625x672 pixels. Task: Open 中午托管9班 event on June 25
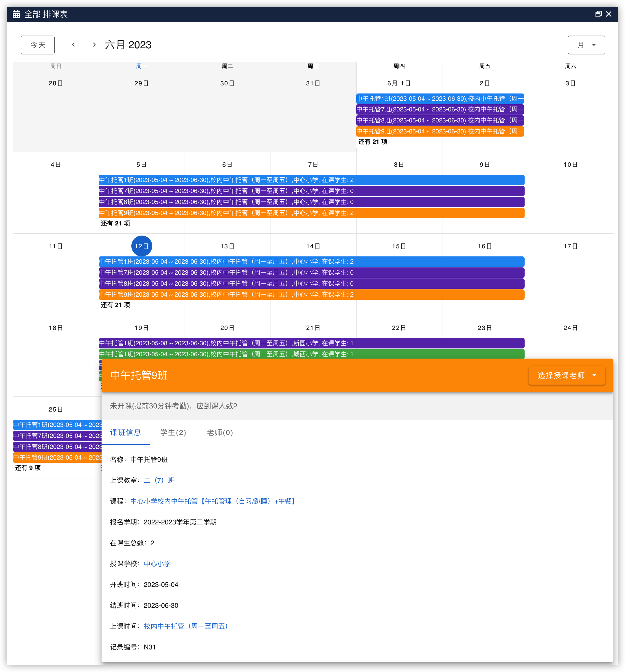point(57,457)
